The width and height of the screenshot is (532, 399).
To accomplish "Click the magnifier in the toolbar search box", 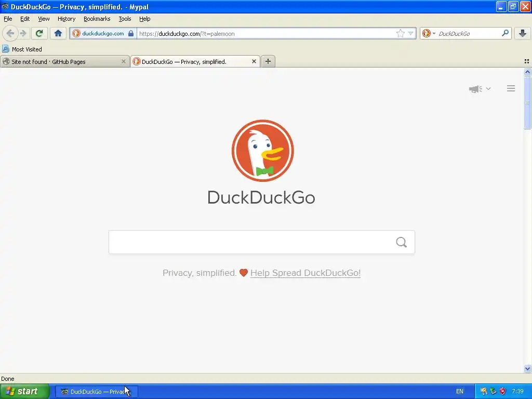I will click(505, 33).
